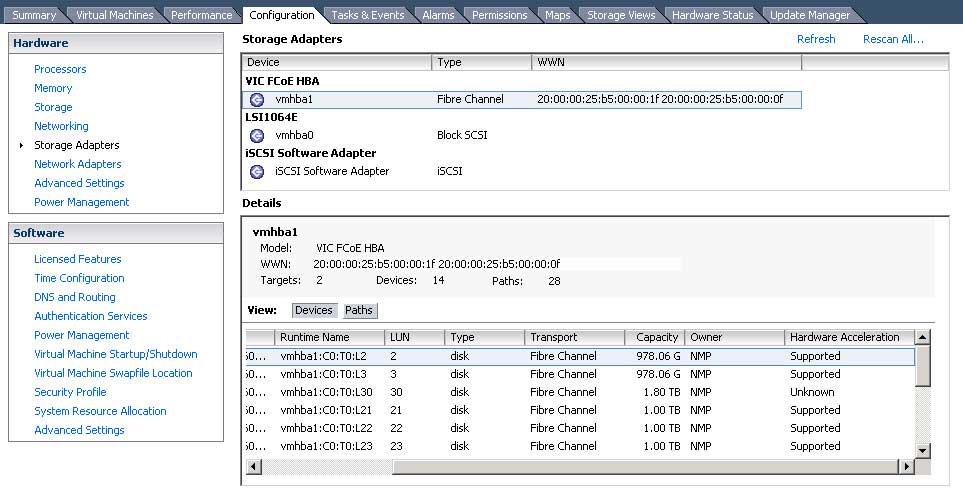Open Network Adapters under Hardware
The height and width of the screenshot is (490, 963).
(x=77, y=165)
